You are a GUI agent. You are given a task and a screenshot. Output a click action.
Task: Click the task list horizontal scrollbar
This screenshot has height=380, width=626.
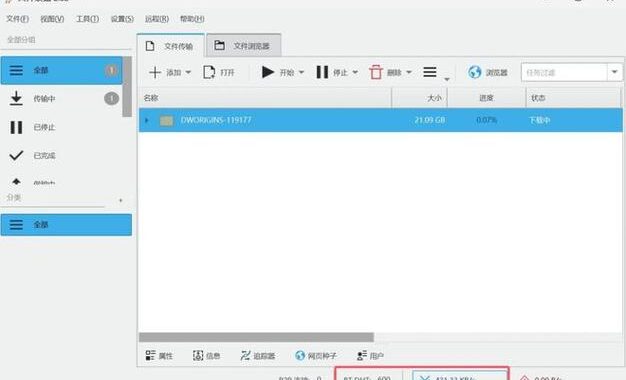pos(256,337)
